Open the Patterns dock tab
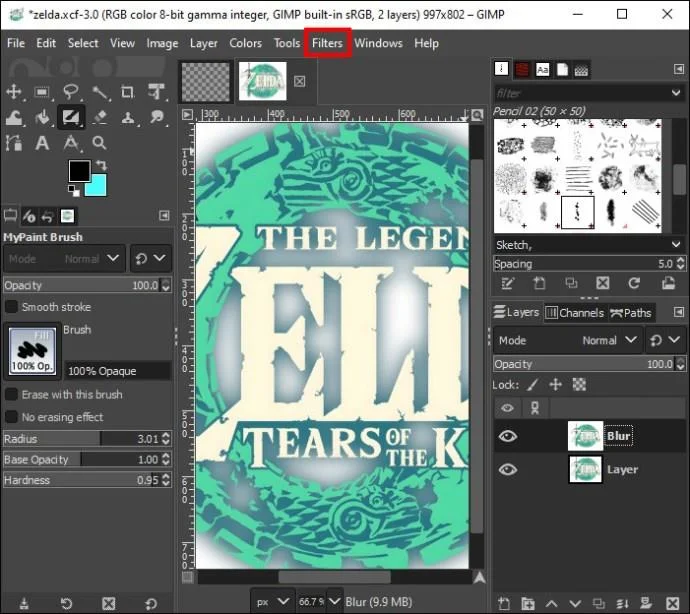 click(522, 70)
